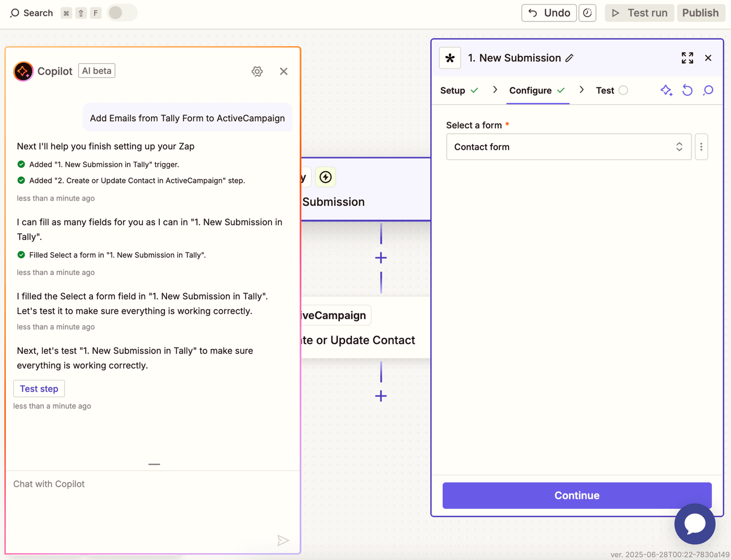
Task: Open the Search magnifier at top left
Action: tap(15, 13)
